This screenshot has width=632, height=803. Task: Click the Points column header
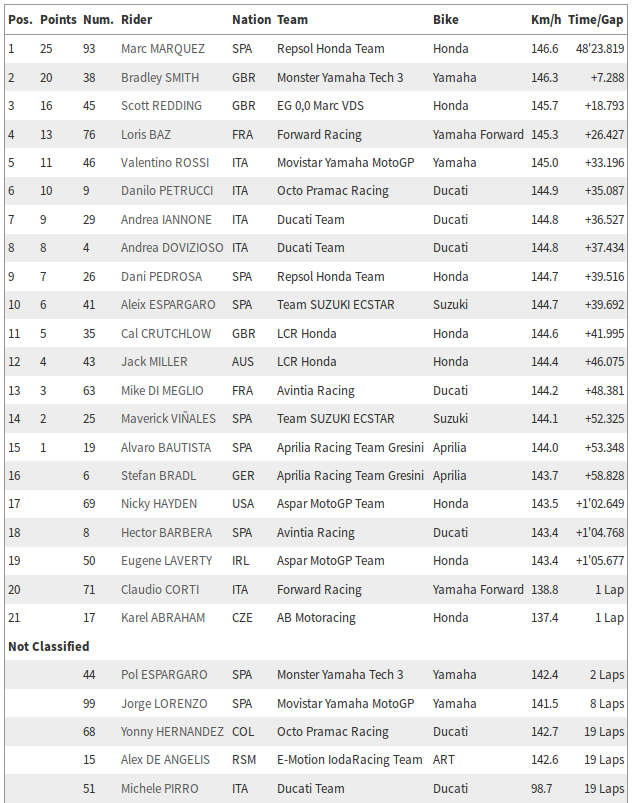tap(58, 19)
